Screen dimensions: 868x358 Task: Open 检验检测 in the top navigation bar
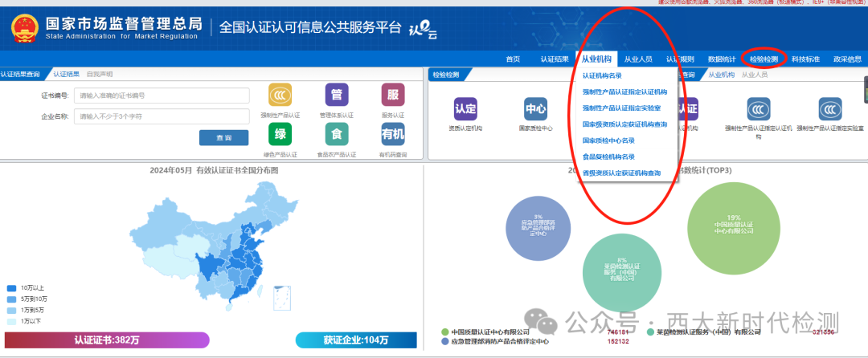point(764,59)
